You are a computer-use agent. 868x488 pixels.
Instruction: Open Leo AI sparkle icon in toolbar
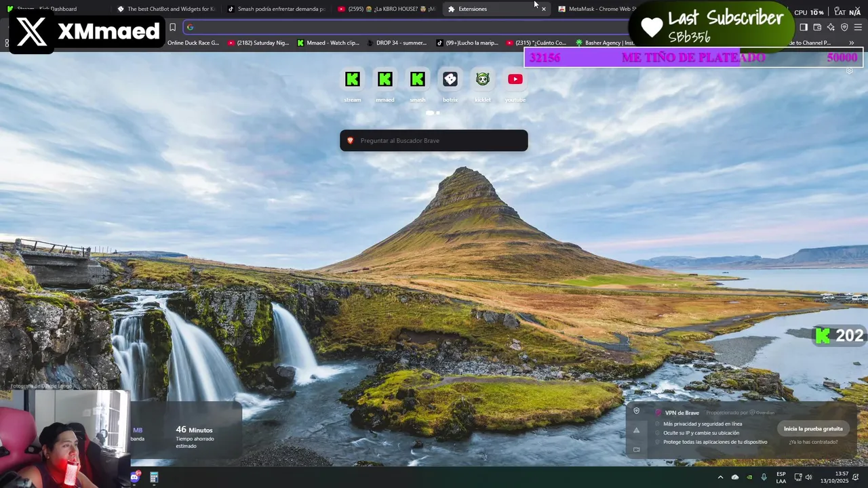(x=831, y=27)
